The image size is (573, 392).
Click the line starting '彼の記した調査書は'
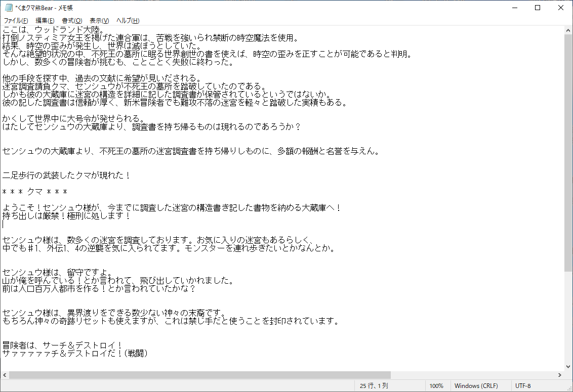[175, 102]
